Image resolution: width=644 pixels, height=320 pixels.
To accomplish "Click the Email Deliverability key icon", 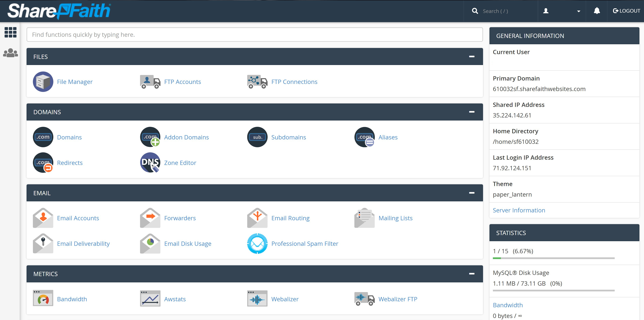I will point(43,244).
